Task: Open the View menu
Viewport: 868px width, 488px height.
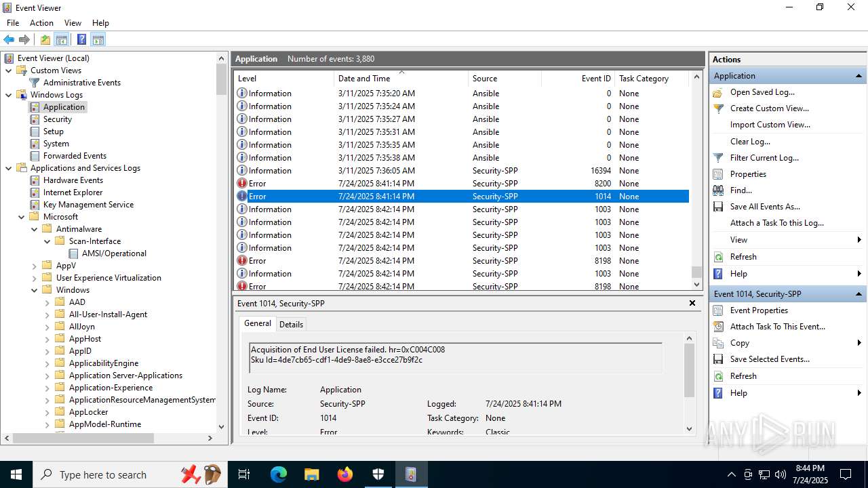Action: click(73, 23)
